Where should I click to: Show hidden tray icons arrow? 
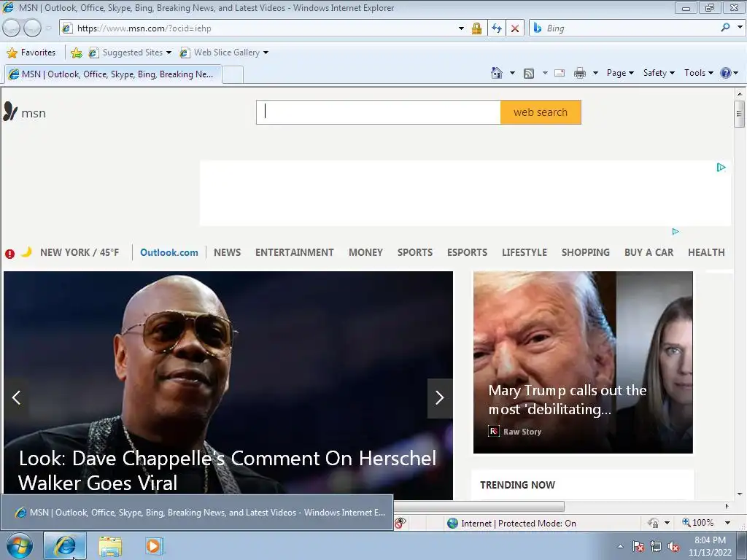click(x=620, y=547)
